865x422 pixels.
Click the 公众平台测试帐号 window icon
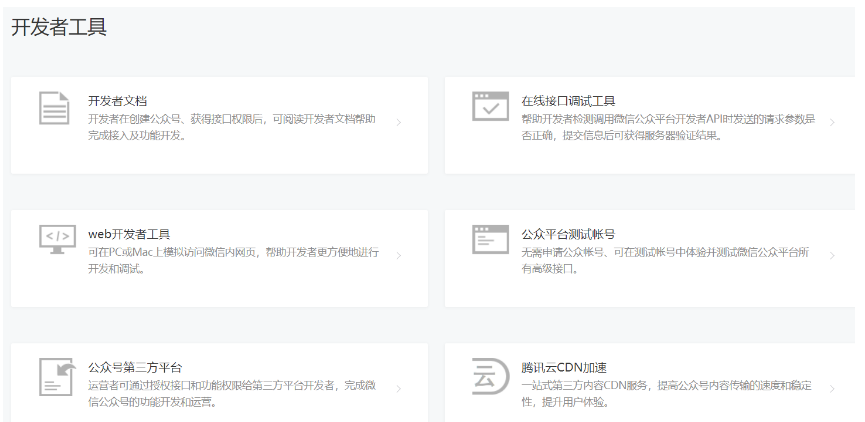pyautogui.click(x=490, y=239)
